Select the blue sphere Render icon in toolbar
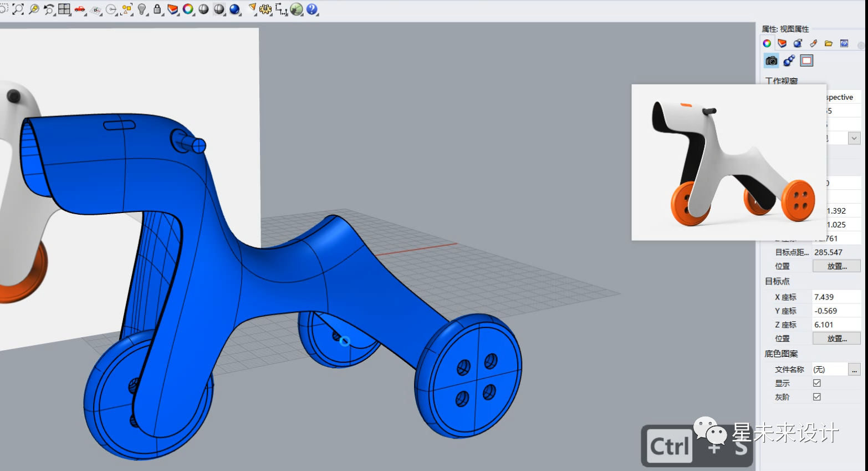 235,9
